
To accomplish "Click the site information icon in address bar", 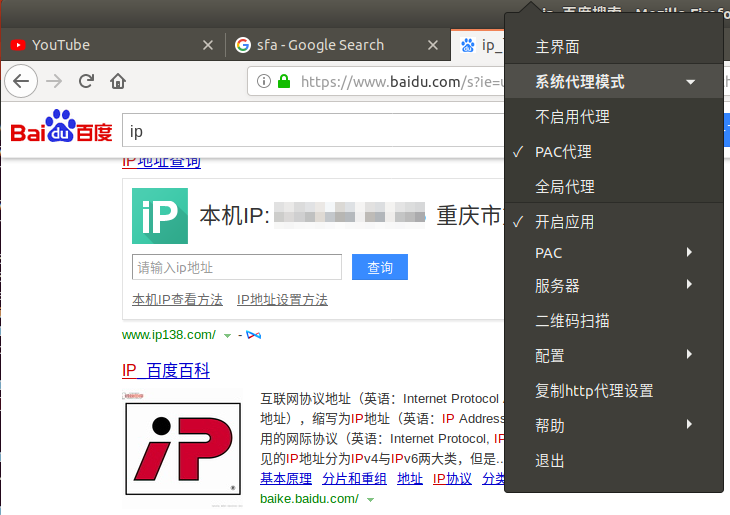I will pyautogui.click(x=264, y=81).
